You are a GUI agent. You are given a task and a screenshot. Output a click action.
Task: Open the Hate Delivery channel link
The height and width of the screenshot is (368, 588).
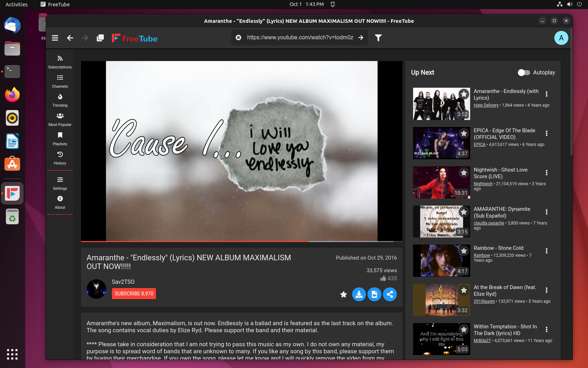point(486,105)
